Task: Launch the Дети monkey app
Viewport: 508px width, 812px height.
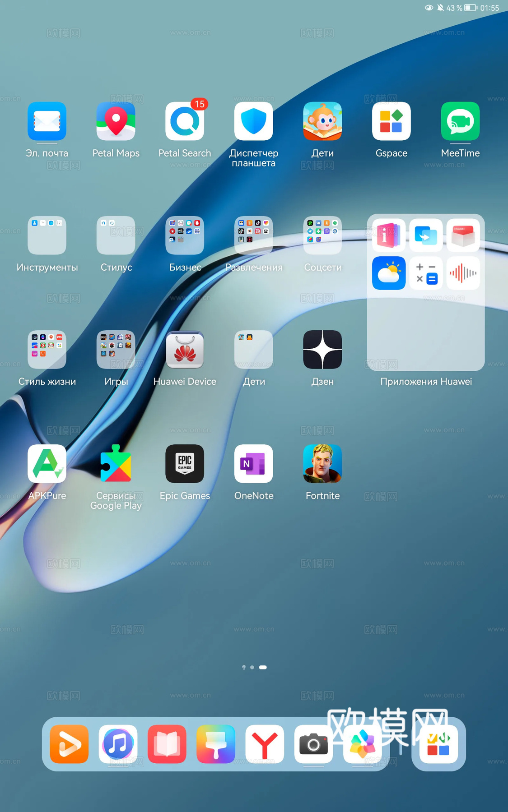Action: pyautogui.click(x=322, y=121)
